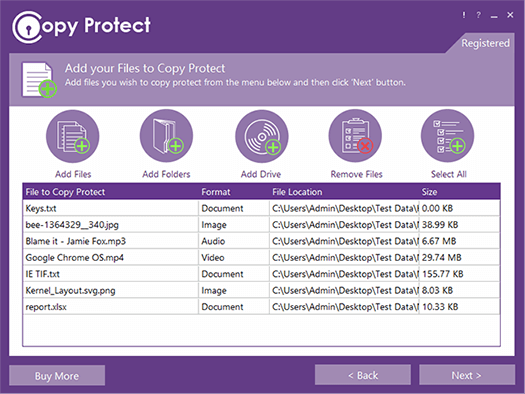This screenshot has height=394, width=525.
Task: Proceed with the Next button
Action: tap(467, 375)
